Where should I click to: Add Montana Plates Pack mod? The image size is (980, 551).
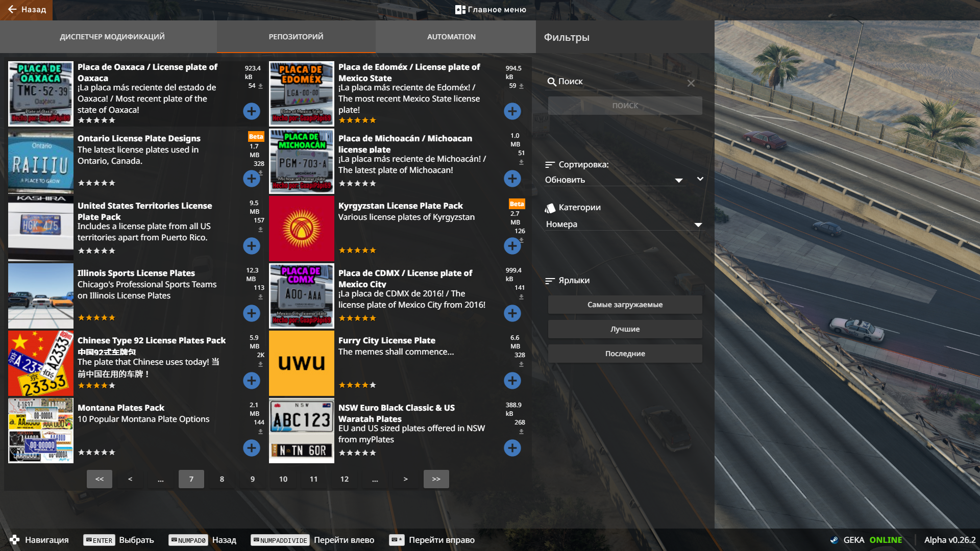click(251, 448)
